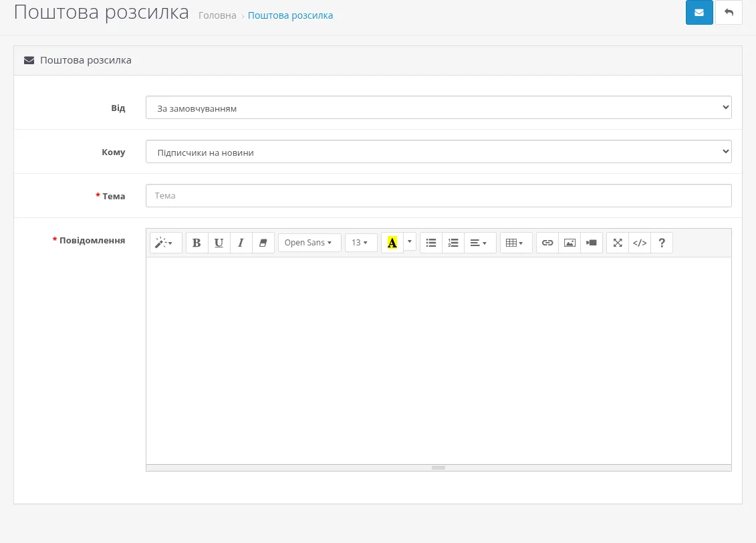
Task: Click the 'Поштова розсилка' panel title
Action: click(86, 60)
